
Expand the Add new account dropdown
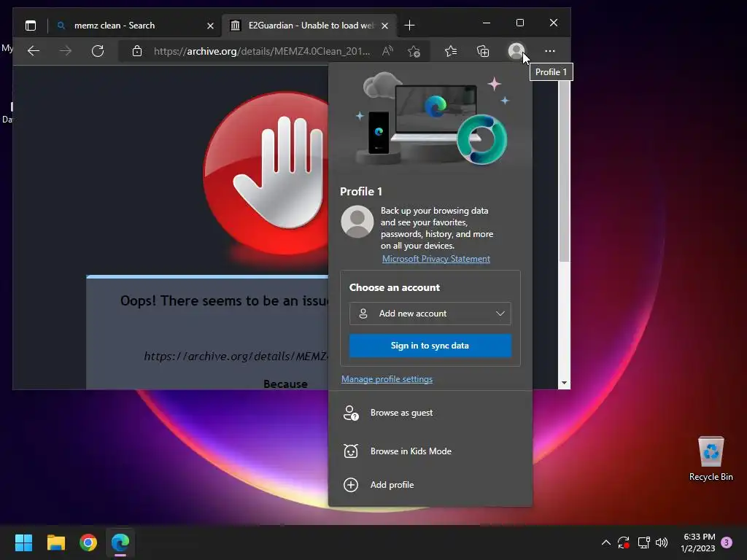click(430, 314)
